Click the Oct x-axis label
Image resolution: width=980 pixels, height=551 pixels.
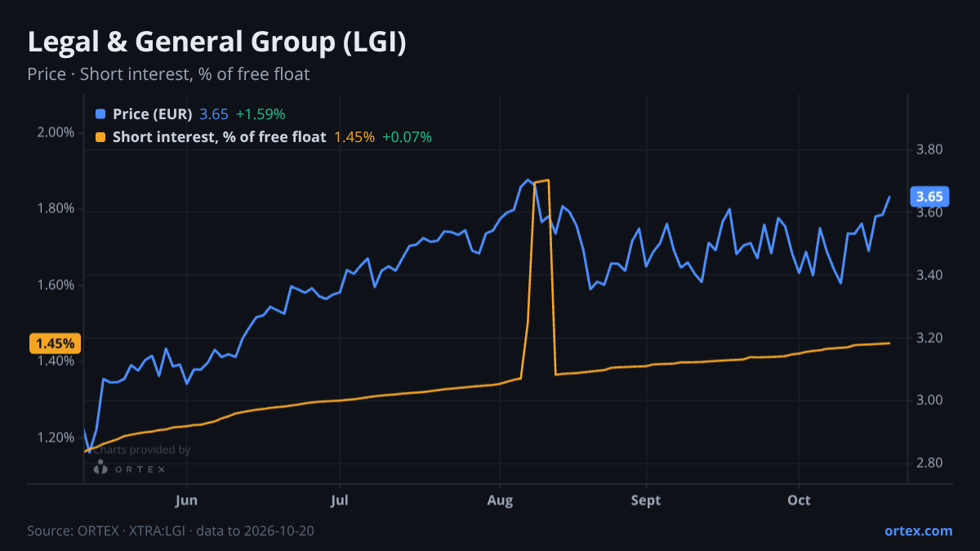[x=799, y=500]
